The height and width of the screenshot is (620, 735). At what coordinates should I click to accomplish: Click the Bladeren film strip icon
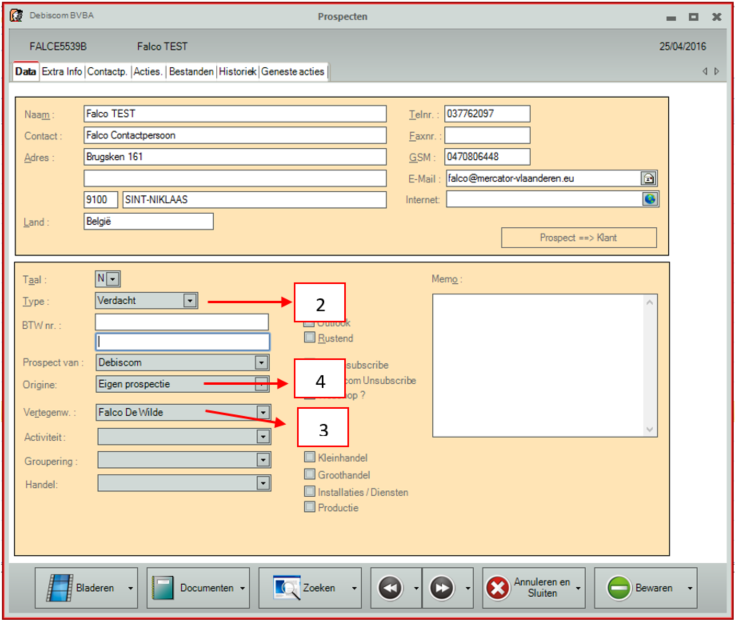(x=59, y=588)
